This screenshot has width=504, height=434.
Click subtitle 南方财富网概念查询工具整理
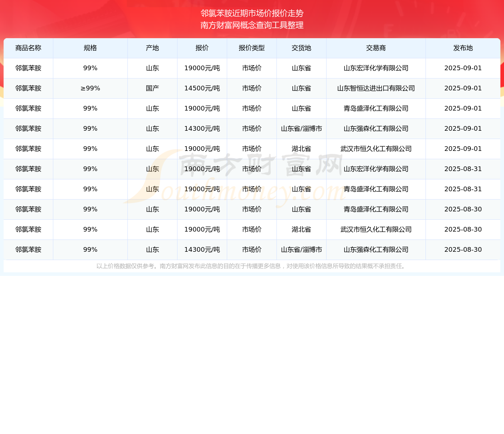(252, 25)
